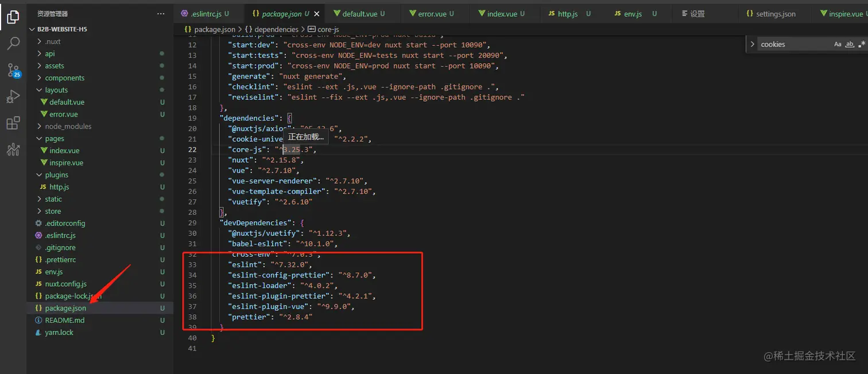The height and width of the screenshot is (374, 868).
Task: Open the chart analytics view in activity bar
Action: 13,150
